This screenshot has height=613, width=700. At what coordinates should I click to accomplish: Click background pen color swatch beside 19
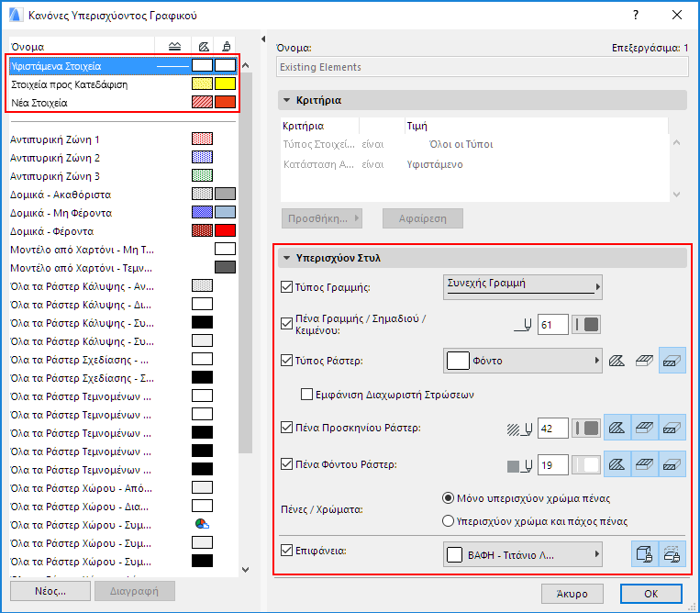tap(586, 464)
